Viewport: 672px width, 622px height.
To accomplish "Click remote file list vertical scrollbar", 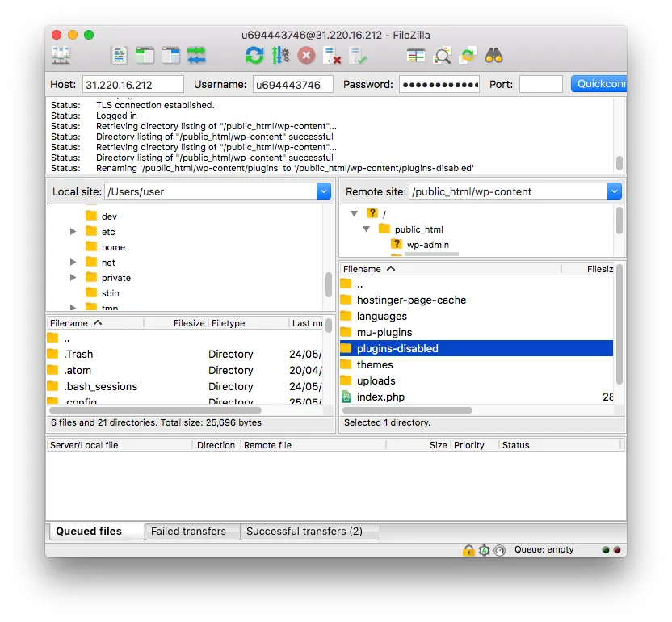I will tap(619, 324).
